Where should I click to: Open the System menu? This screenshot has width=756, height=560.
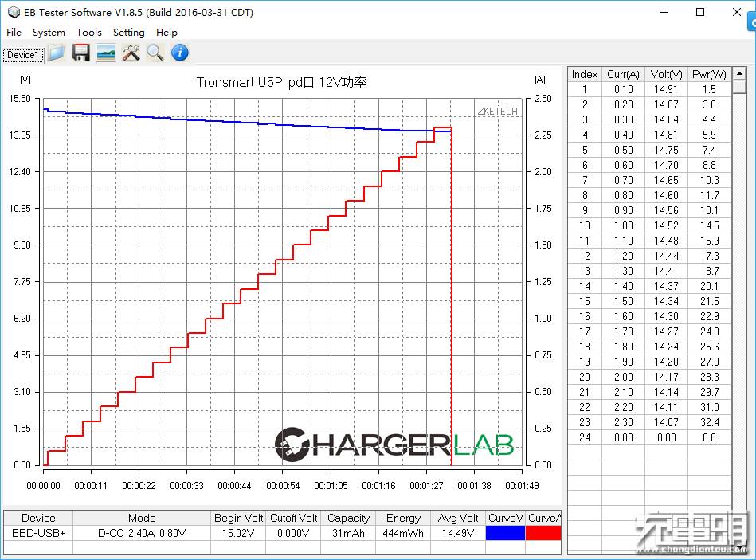click(x=49, y=33)
